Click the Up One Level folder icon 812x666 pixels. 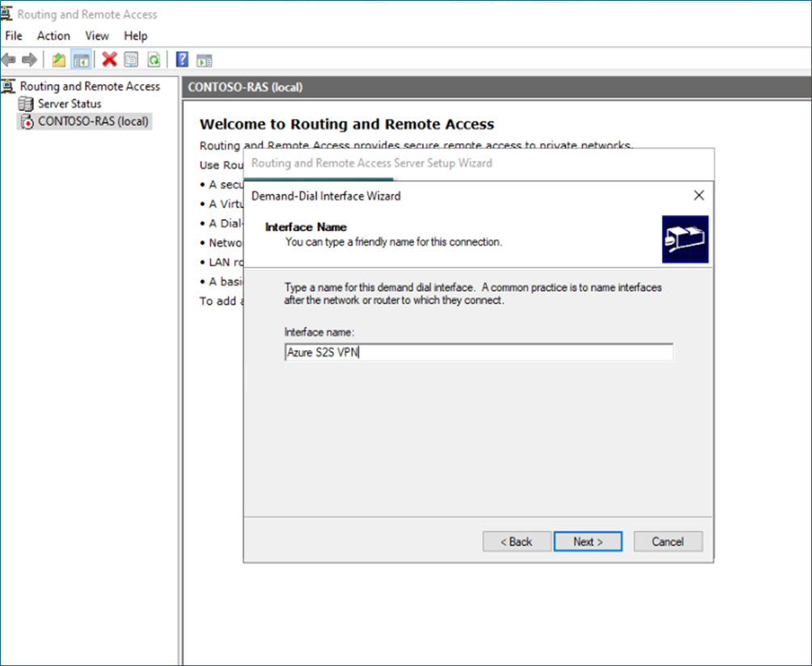point(58,60)
